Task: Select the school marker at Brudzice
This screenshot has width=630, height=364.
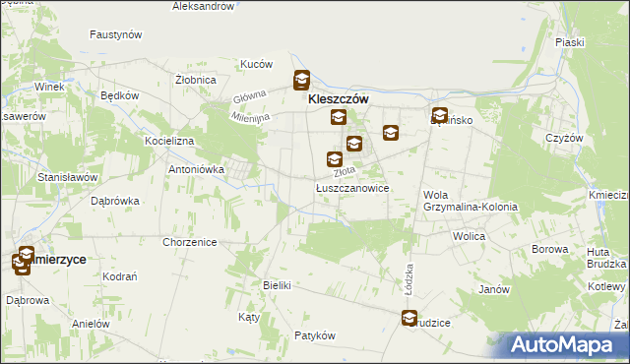Action: [x=409, y=318]
